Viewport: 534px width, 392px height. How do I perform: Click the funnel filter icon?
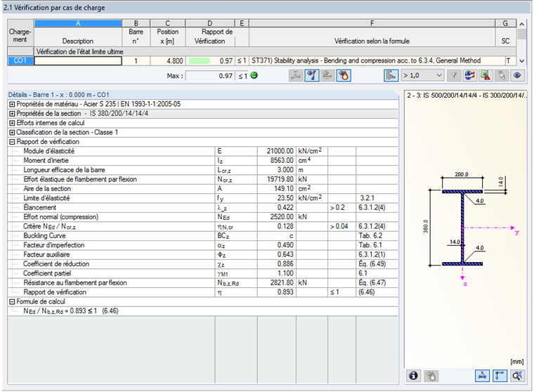click(x=455, y=75)
